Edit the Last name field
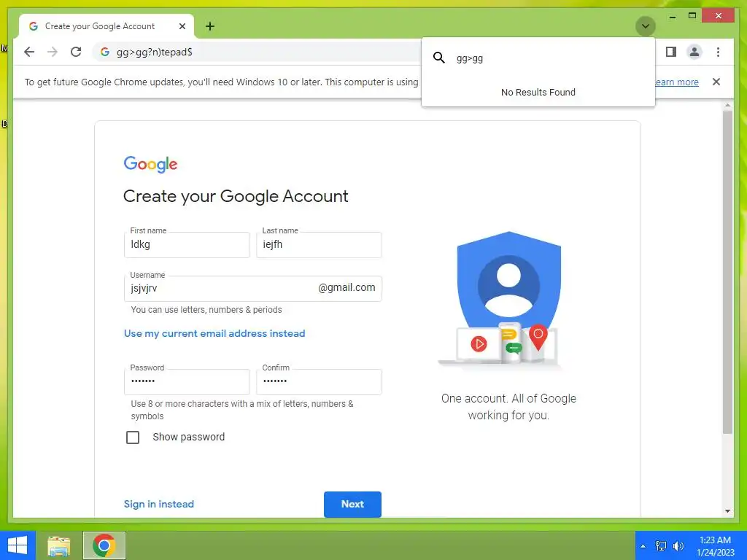747x560 pixels. click(319, 245)
